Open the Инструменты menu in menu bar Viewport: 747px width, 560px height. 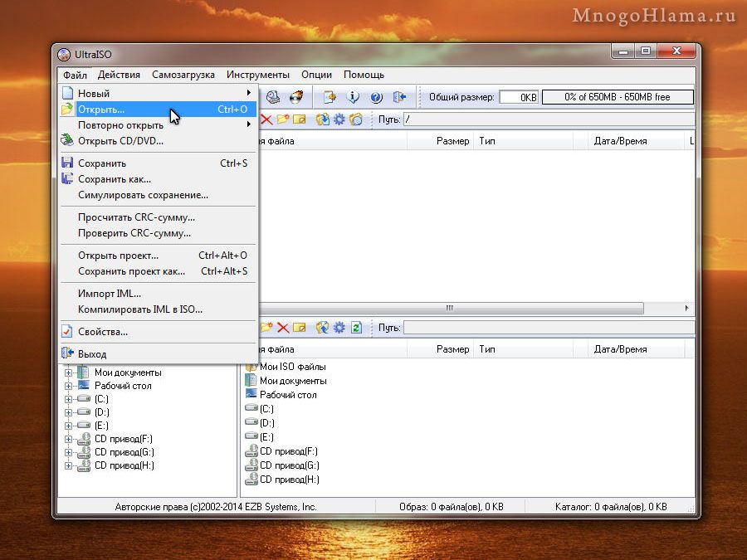(x=257, y=75)
